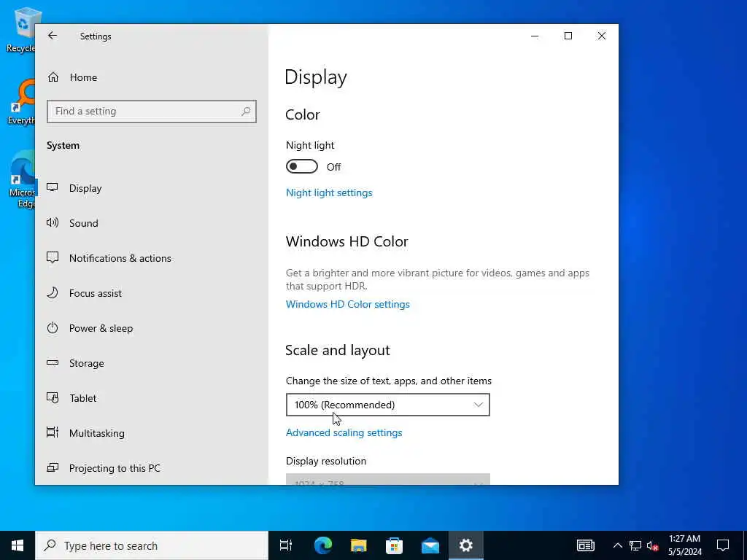
Task: Click the Settings gear on the taskbar
Action: 466,545
